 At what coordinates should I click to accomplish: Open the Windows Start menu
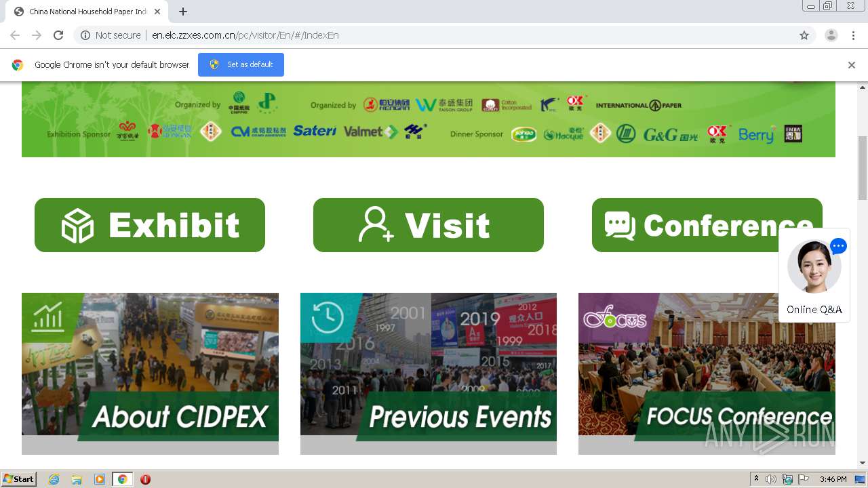click(19, 479)
